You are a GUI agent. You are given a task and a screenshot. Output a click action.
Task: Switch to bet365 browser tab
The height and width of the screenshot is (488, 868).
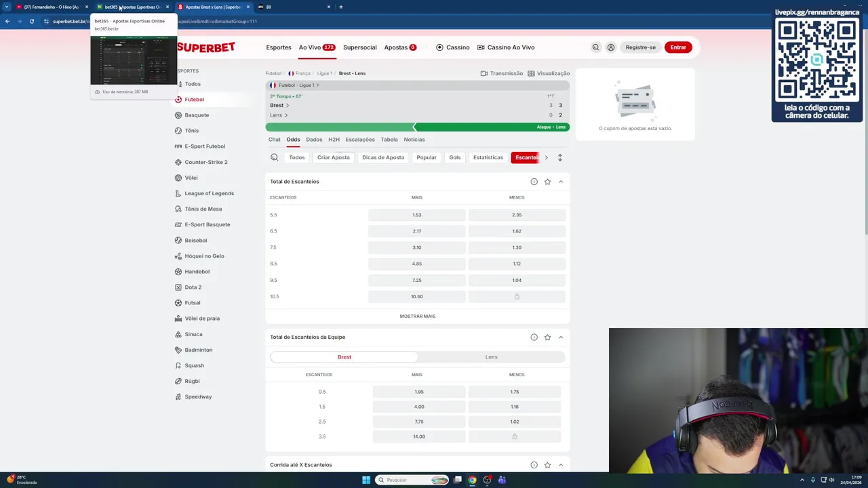(132, 7)
